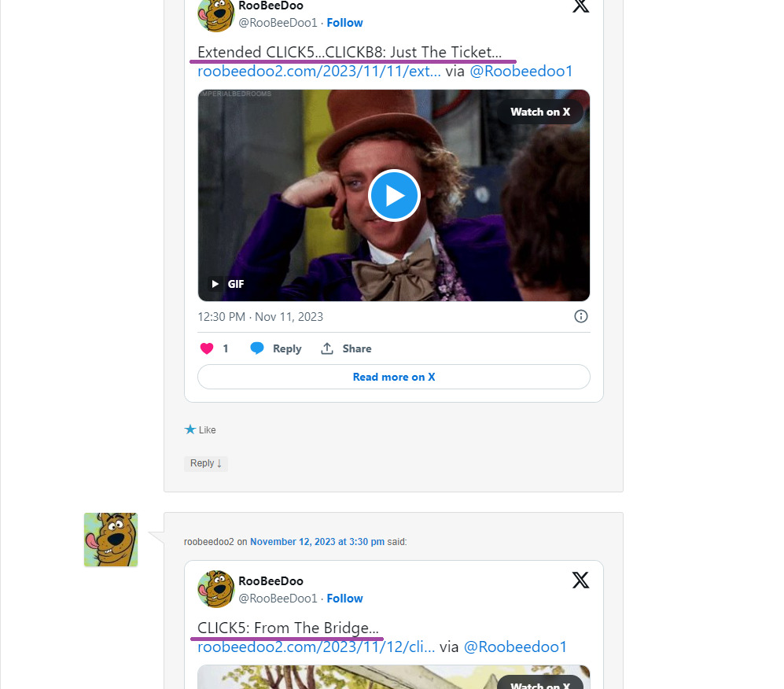Open the roobeedoo2.com/2023/11/12/cli... link
The height and width of the screenshot is (689, 784).
(x=316, y=647)
